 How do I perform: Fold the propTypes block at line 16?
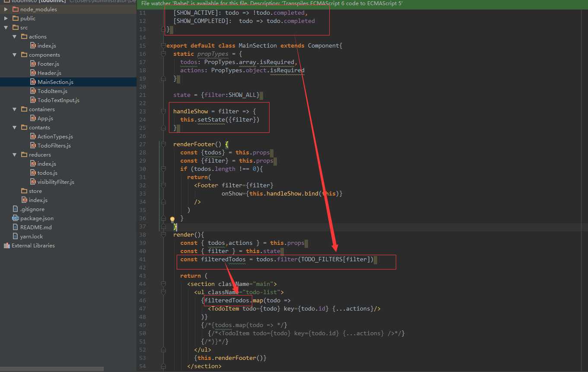point(163,54)
